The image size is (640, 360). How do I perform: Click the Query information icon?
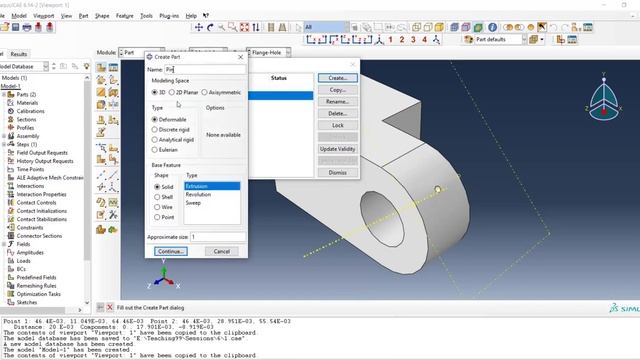pos(493,27)
